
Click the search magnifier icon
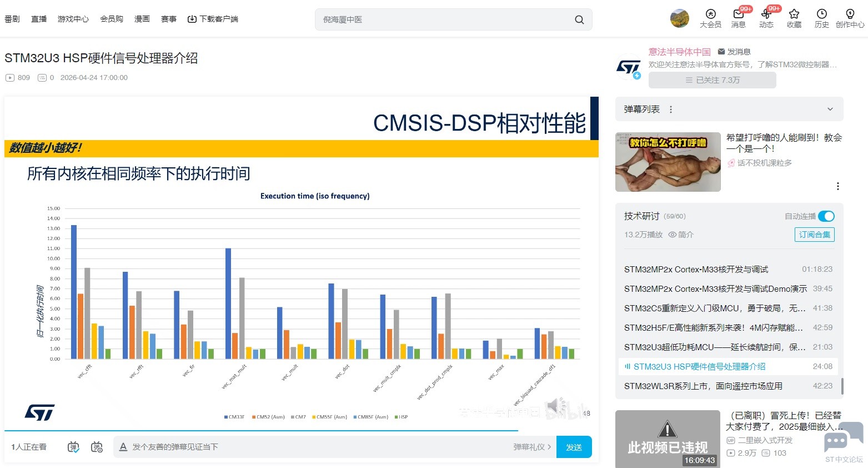click(579, 19)
